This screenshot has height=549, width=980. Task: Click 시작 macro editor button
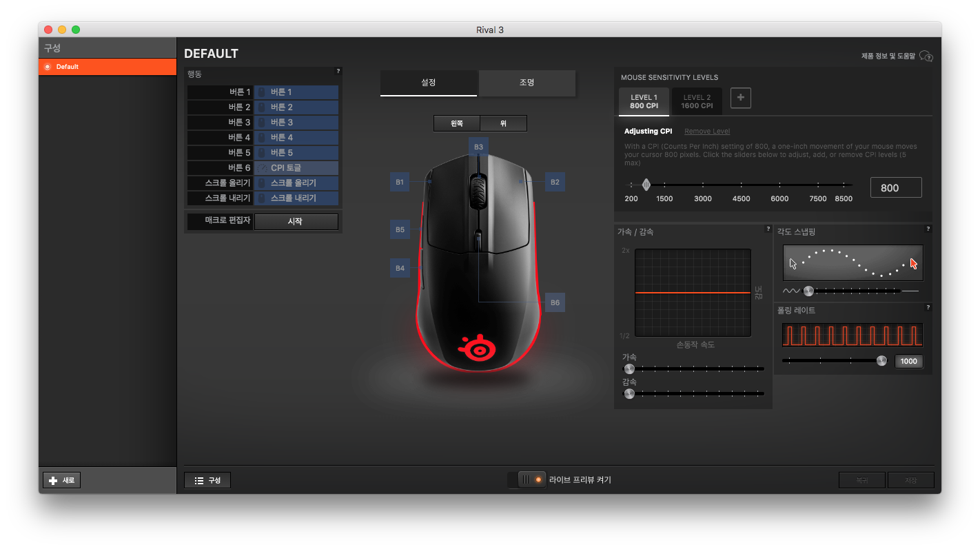(x=296, y=222)
